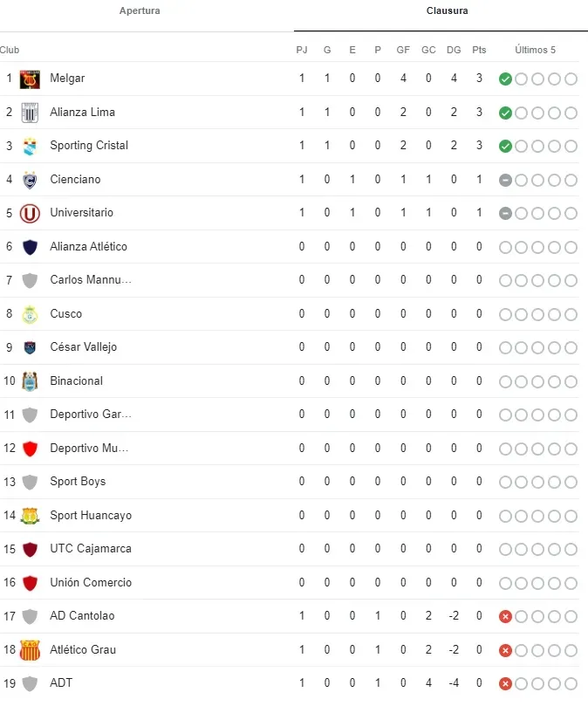Click the Universitario red U logo

coord(30,213)
